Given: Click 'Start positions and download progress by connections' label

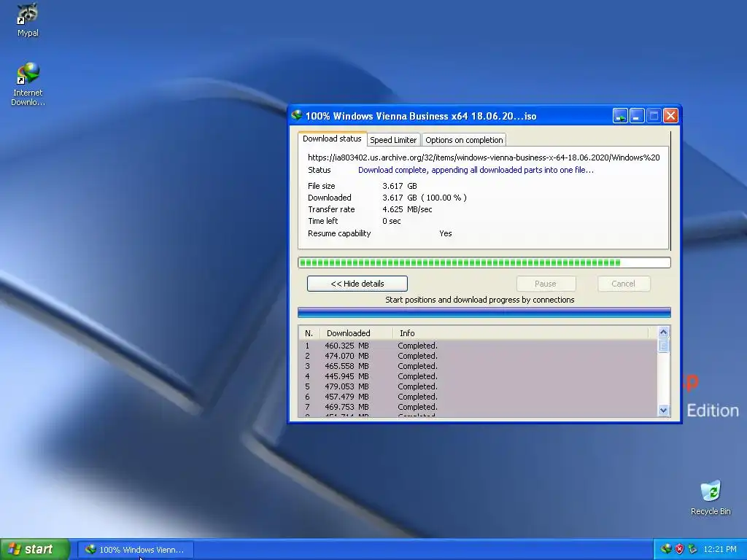Looking at the screenshot, I should pos(480,300).
